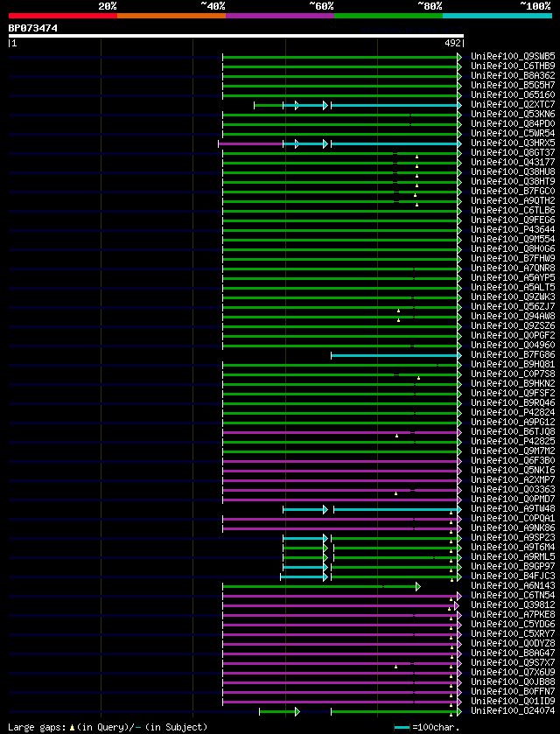The height and width of the screenshot is (734, 560).
Task: Click the cyan alignment bar of UniRef100_B7FG86
Action: coord(395,356)
